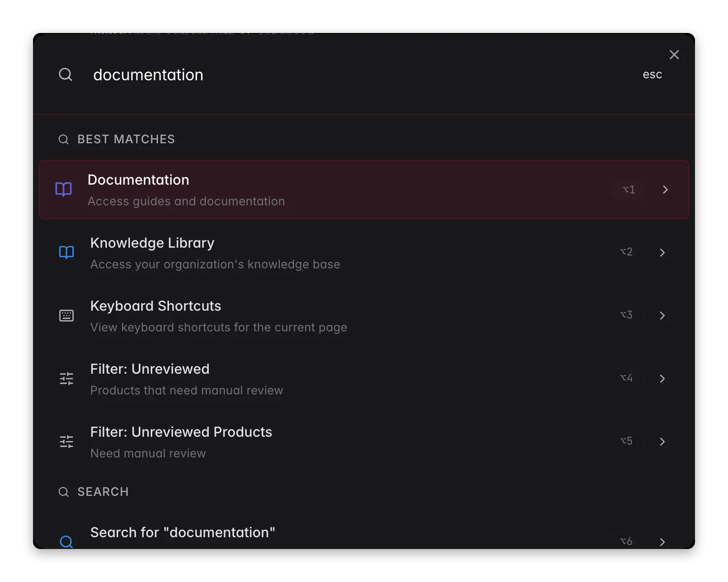728x582 pixels.
Task: Click the Access guides and documentation subtitle
Action: (x=186, y=201)
